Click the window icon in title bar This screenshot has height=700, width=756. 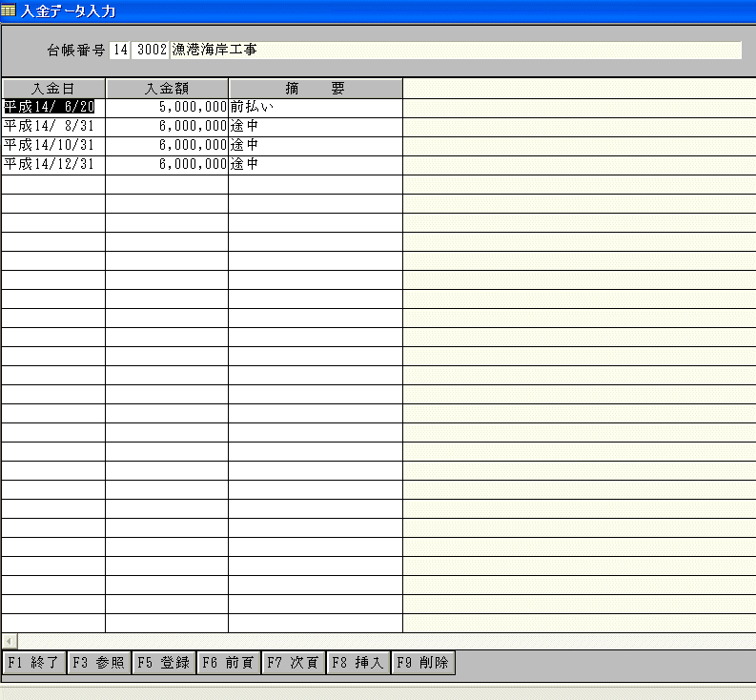[x=9, y=10]
